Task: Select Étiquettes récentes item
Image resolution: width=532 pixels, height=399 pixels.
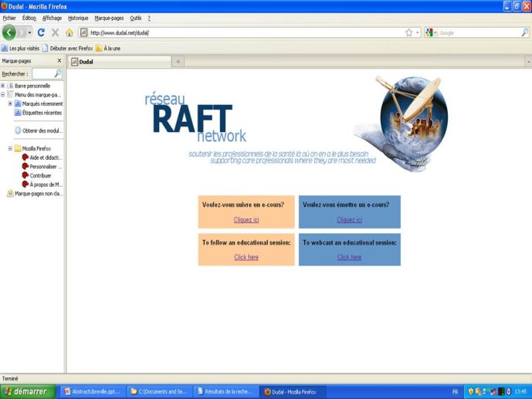Action: 39,113
